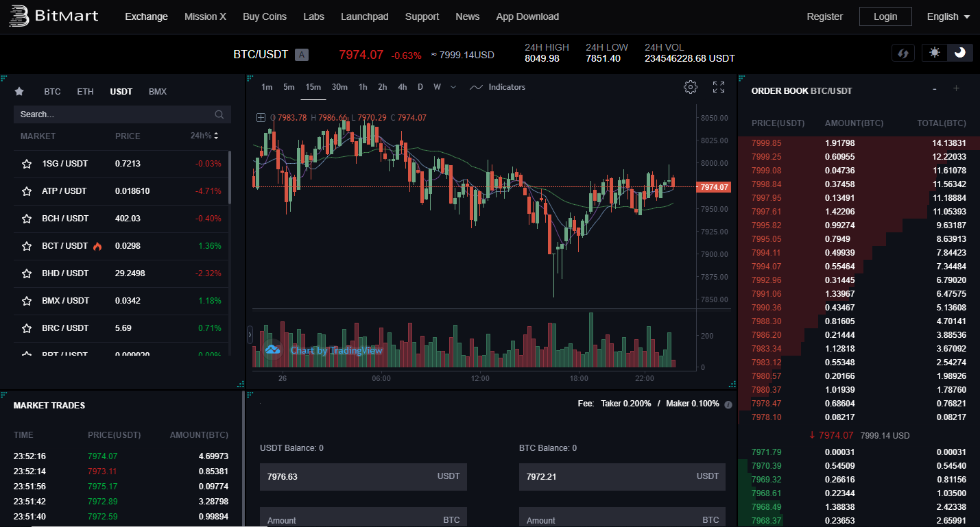Click the buy Amount BTC field
This screenshot has height=527, width=980.
coord(363,517)
